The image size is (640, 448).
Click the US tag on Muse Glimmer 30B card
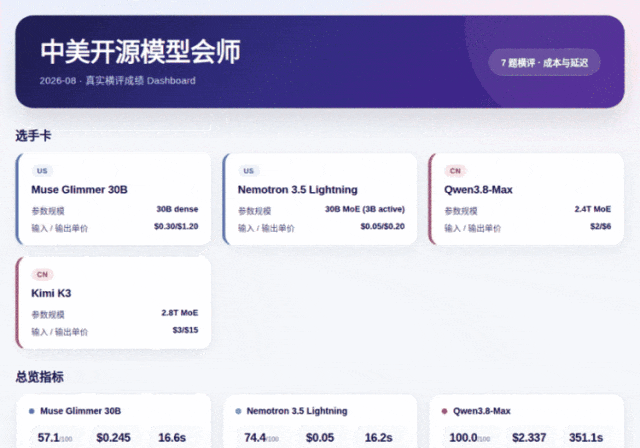coord(42,171)
